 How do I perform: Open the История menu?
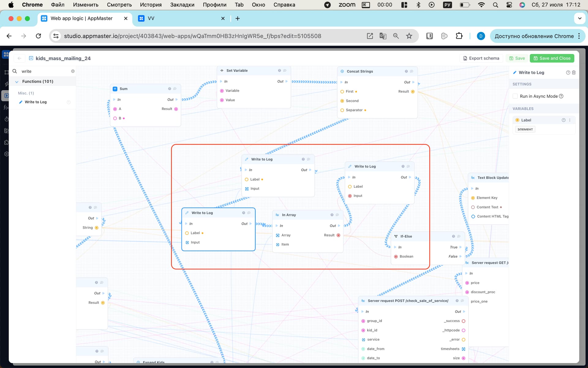point(151,5)
